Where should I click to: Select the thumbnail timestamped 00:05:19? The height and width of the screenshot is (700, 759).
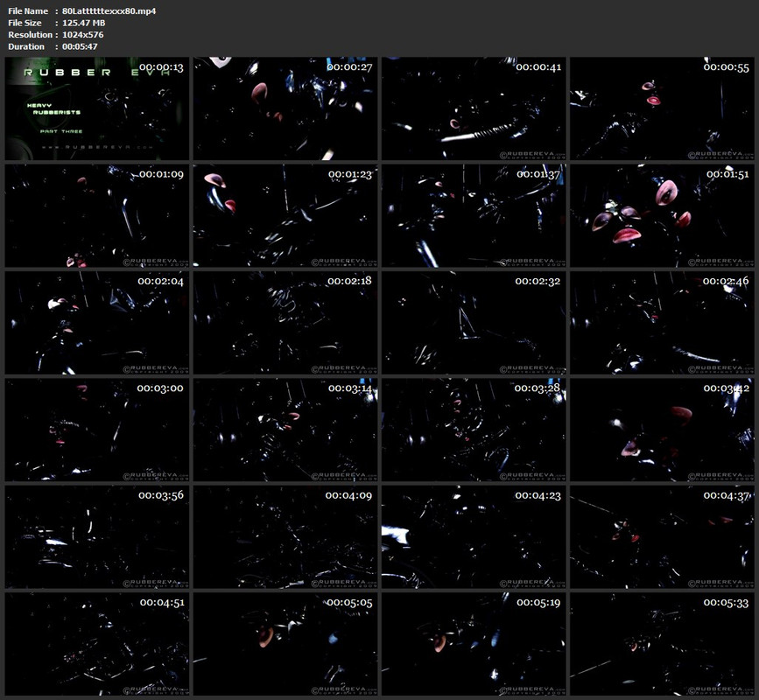tap(474, 644)
